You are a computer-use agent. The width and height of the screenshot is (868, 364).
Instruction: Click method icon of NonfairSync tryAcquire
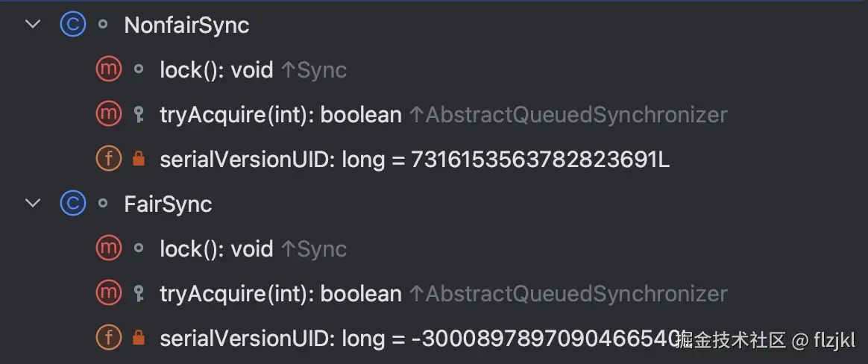(x=109, y=114)
